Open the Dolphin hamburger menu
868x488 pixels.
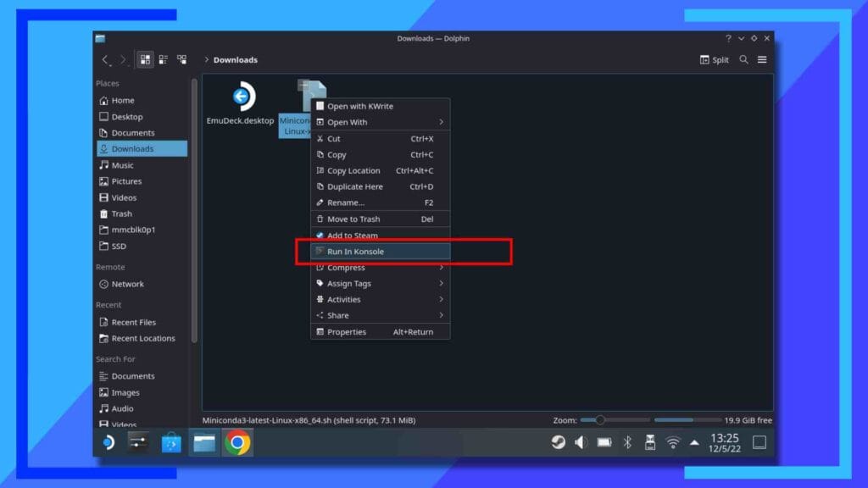coord(762,60)
